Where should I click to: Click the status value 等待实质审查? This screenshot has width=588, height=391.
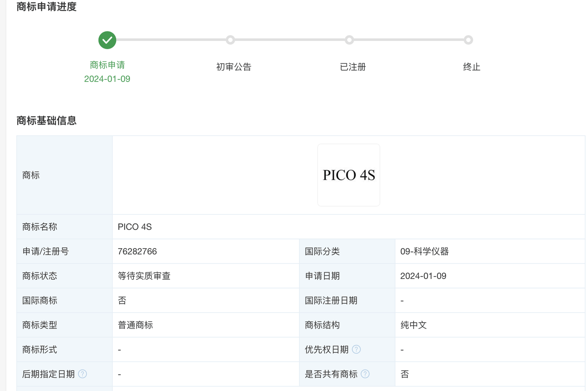point(144,276)
